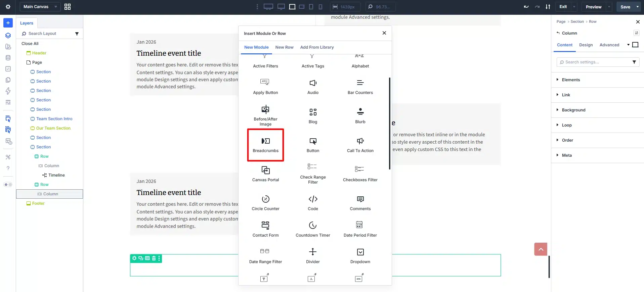Open the Preview options dropdown arrow
This screenshot has width=644, height=292.
(x=609, y=7)
